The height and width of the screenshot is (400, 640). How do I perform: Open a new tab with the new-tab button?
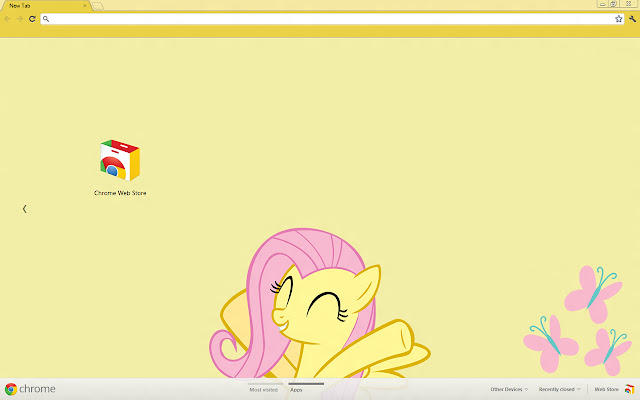[98, 6]
